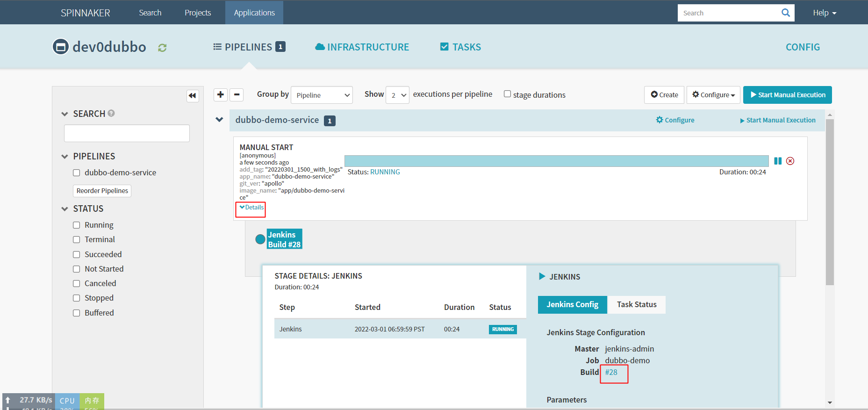
Task: Click the memory monitor widget
Action: tap(92, 401)
